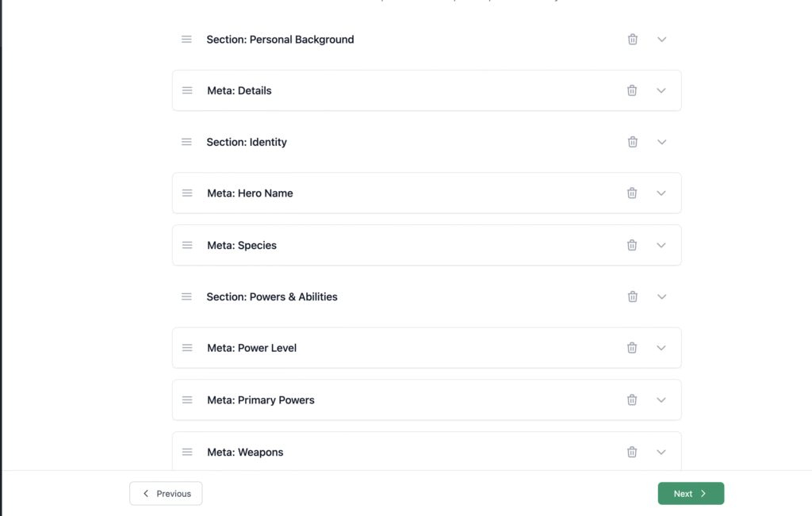Go to the Next step
This screenshot has height=516, width=812.
point(691,494)
